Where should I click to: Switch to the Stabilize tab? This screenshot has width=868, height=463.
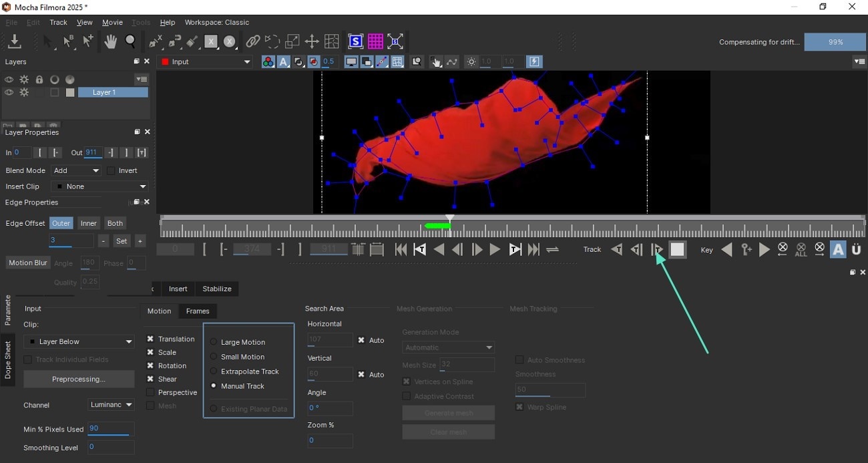coord(217,289)
